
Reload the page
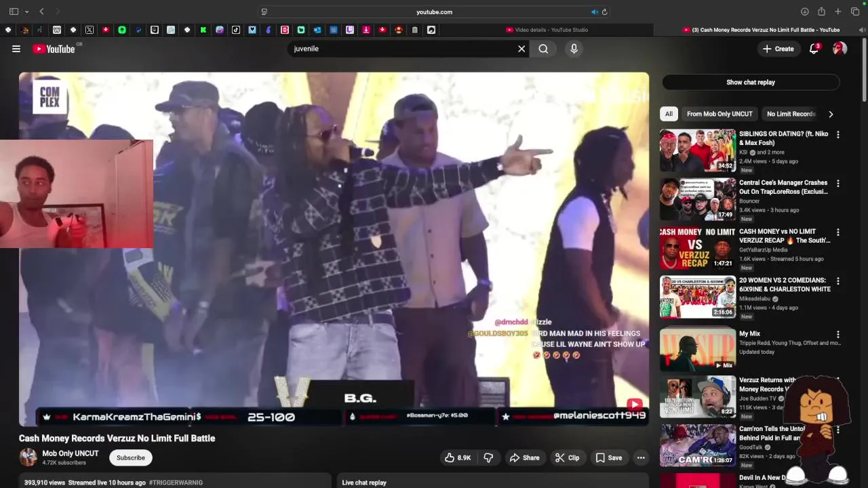click(x=604, y=12)
